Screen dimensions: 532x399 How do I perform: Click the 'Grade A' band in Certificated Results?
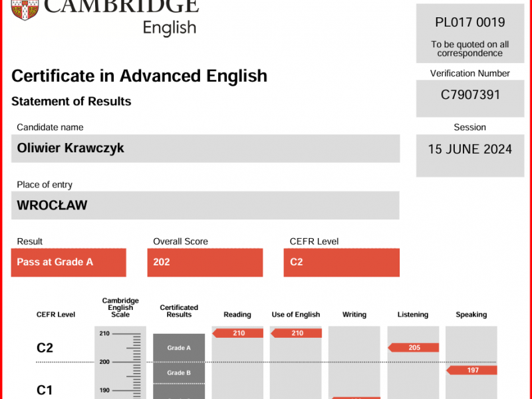179,348
